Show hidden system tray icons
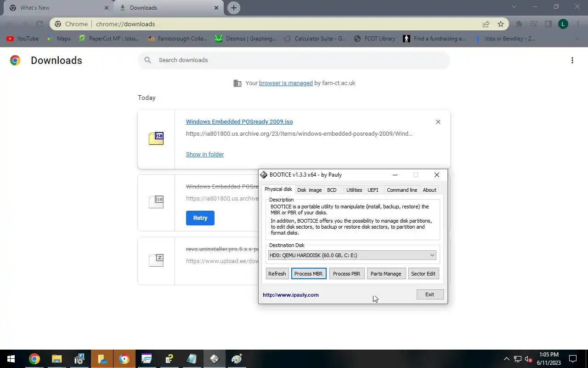 click(507, 359)
